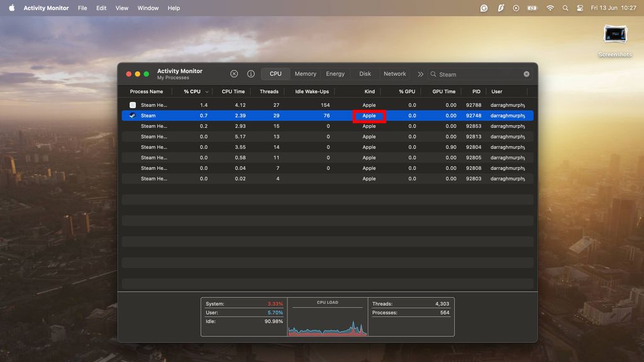Open the View menu
Viewport: 644px width, 362px height.
pos(121,8)
